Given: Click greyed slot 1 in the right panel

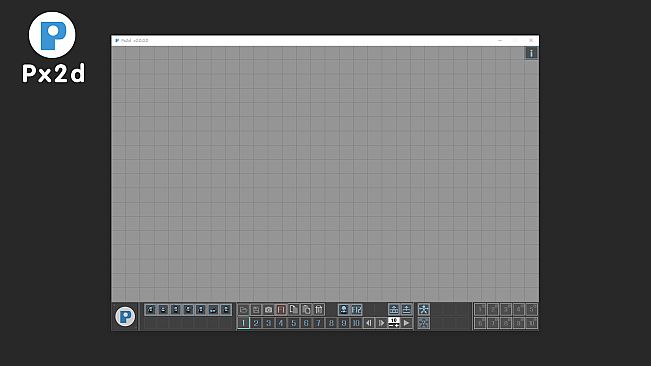Looking at the screenshot, I should pos(480,309).
